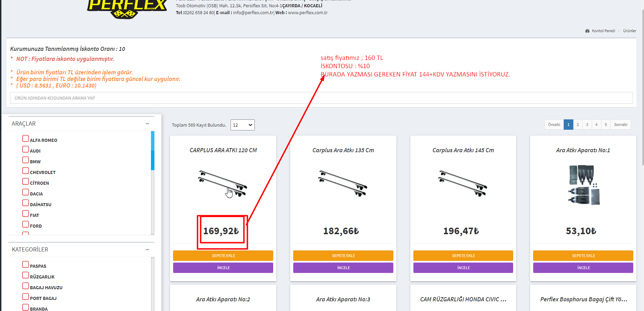Open Carplus Ara Atkı 135 Cm product image

(x=343, y=184)
